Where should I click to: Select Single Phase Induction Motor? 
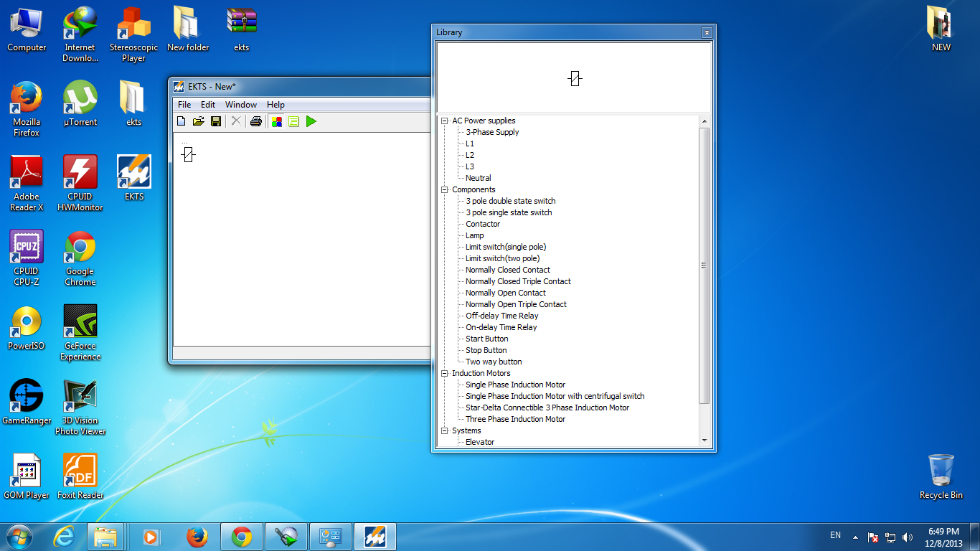[516, 385]
